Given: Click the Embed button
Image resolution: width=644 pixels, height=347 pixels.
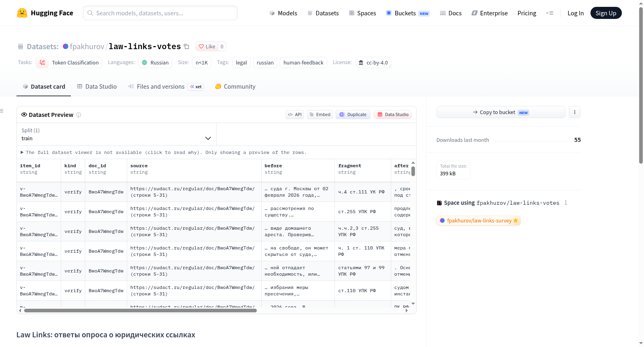Looking at the screenshot, I should [x=320, y=114].
